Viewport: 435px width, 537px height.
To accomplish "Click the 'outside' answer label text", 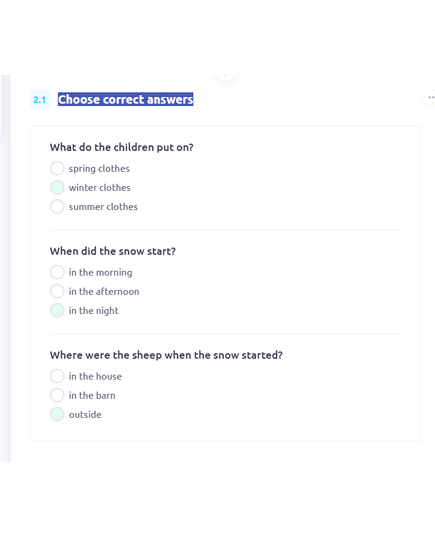I will tap(85, 415).
